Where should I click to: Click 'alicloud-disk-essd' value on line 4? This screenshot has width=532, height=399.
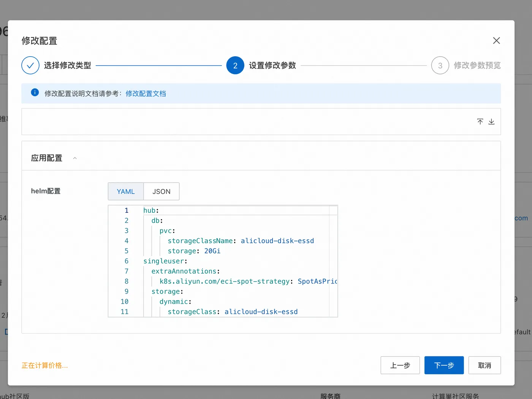point(277,241)
